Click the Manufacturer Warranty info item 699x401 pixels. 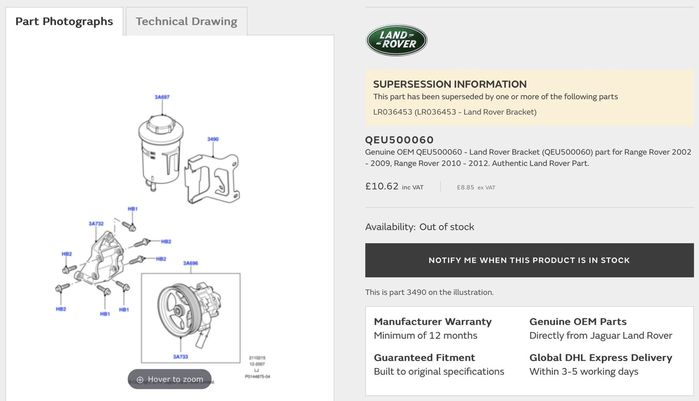[432, 328]
